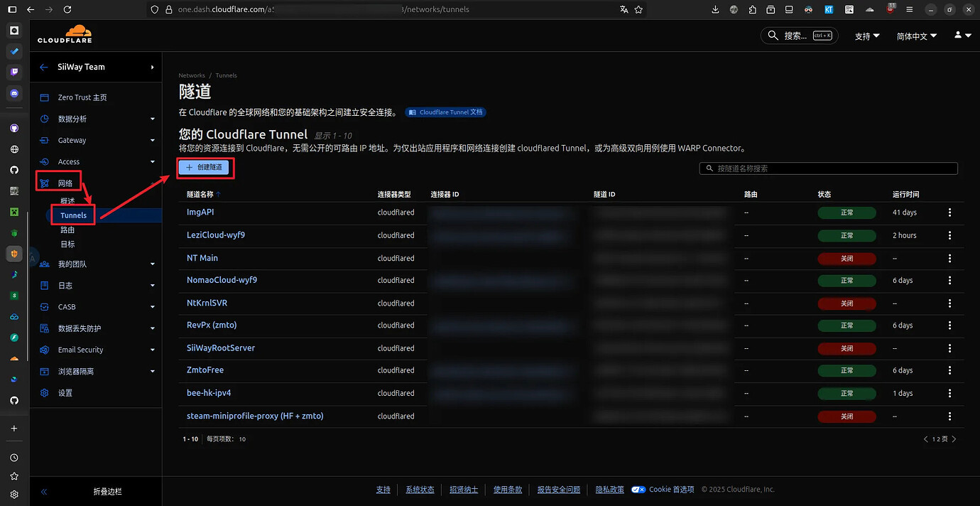980x506 pixels.
Task: Open the uBlock extension icon with badge
Action: (891, 10)
